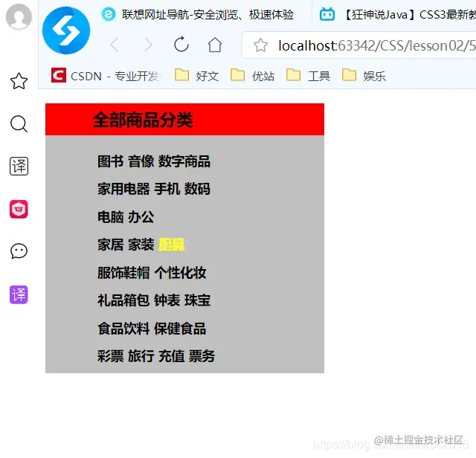Open the 优站 bookmarks folder

[253, 75]
